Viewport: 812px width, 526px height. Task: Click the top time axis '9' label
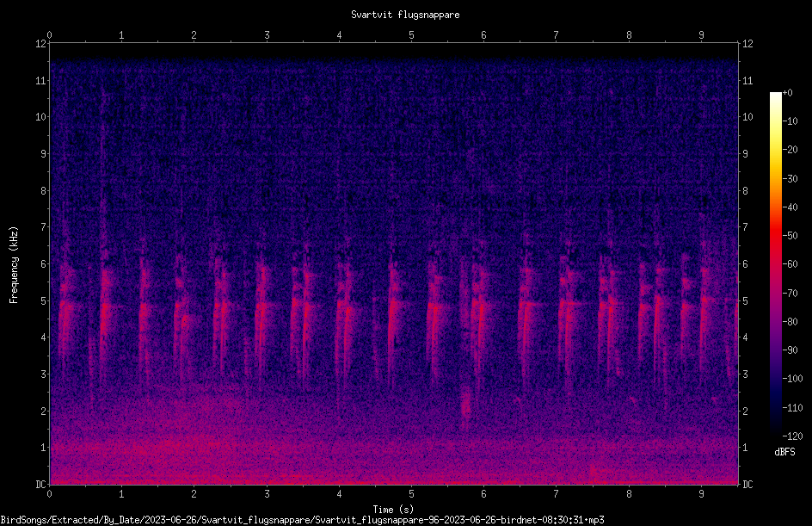tap(701, 34)
